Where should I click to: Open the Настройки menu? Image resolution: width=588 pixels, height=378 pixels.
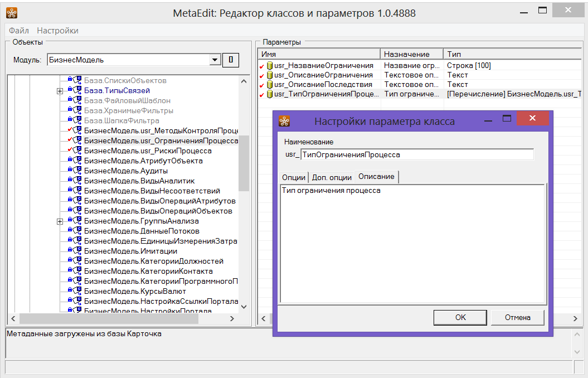57,31
